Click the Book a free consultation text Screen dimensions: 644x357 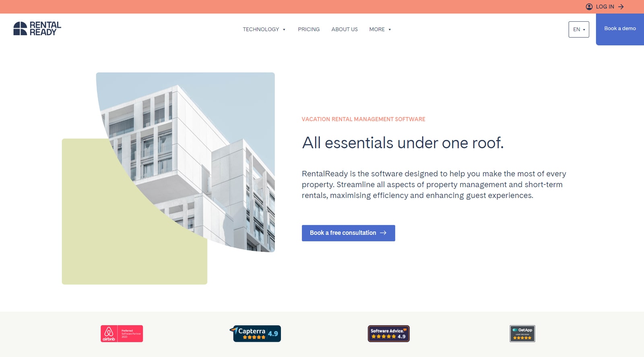(343, 233)
